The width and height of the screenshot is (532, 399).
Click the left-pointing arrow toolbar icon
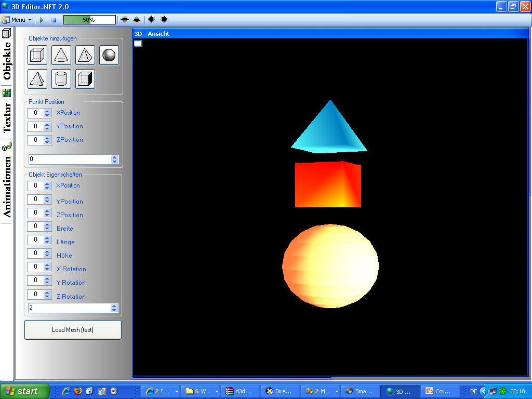click(x=151, y=19)
